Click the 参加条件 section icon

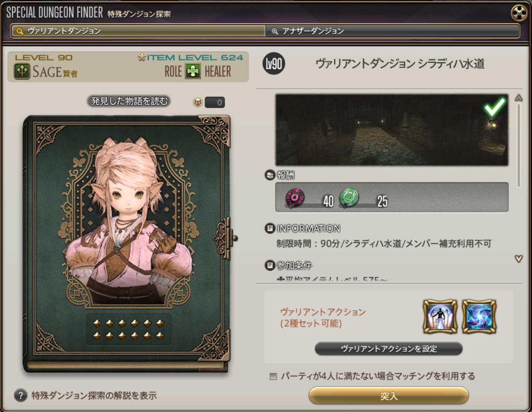pyautogui.click(x=270, y=265)
